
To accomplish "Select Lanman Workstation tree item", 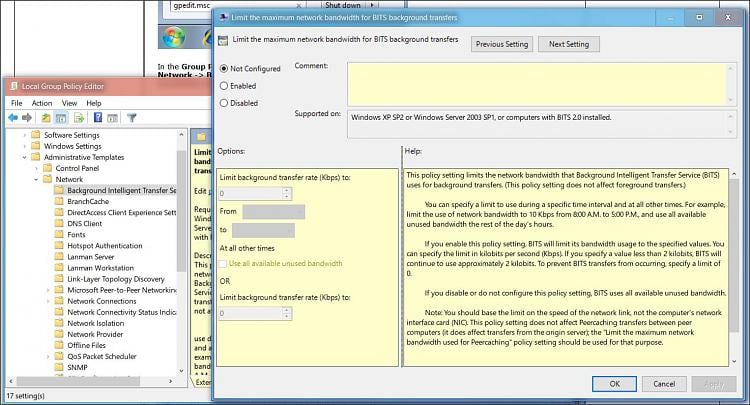I will click(x=100, y=268).
